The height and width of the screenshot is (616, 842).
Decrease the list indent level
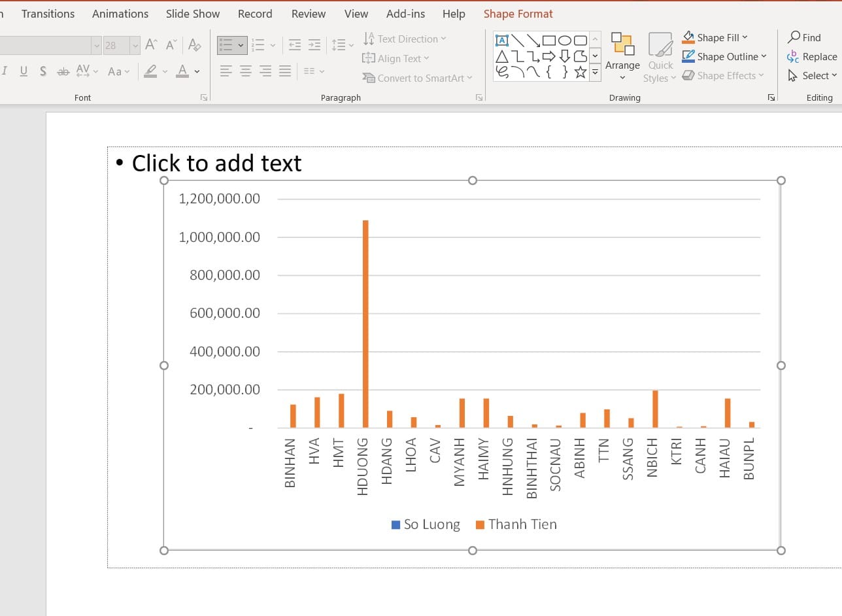[295, 44]
